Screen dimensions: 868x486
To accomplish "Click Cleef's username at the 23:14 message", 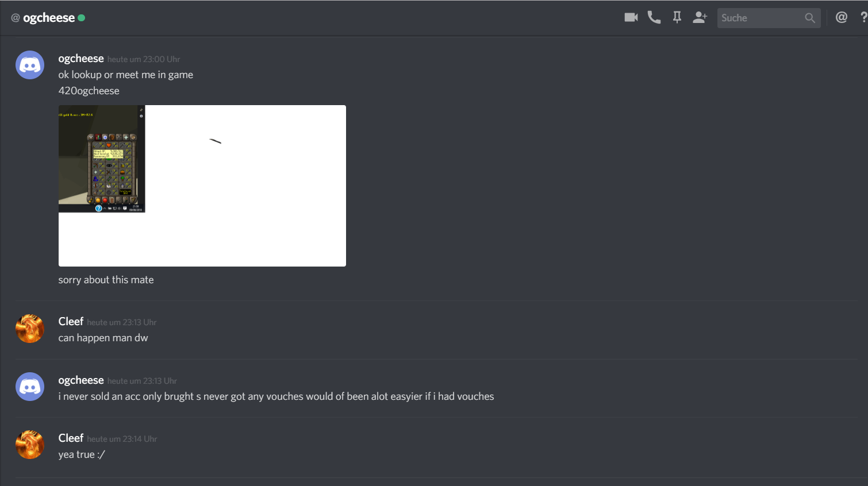I will point(71,438).
